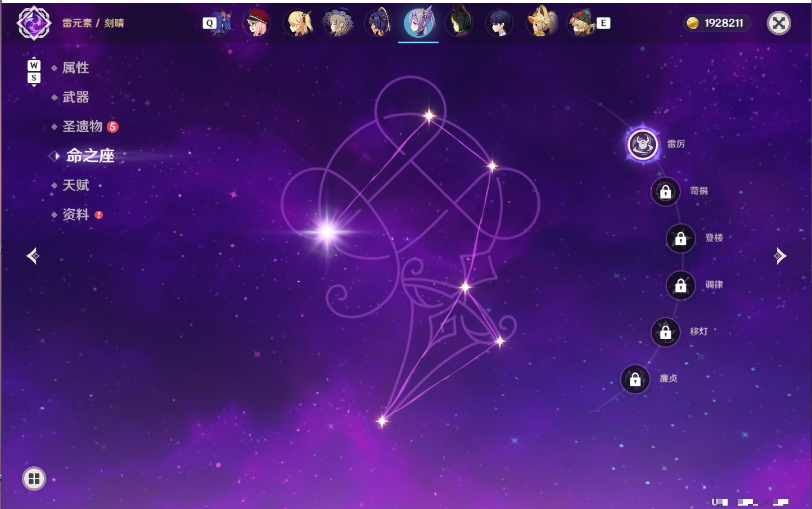Screen dimensions: 812x509
Task: Click the large glowing star in constellation
Action: pyautogui.click(x=327, y=232)
